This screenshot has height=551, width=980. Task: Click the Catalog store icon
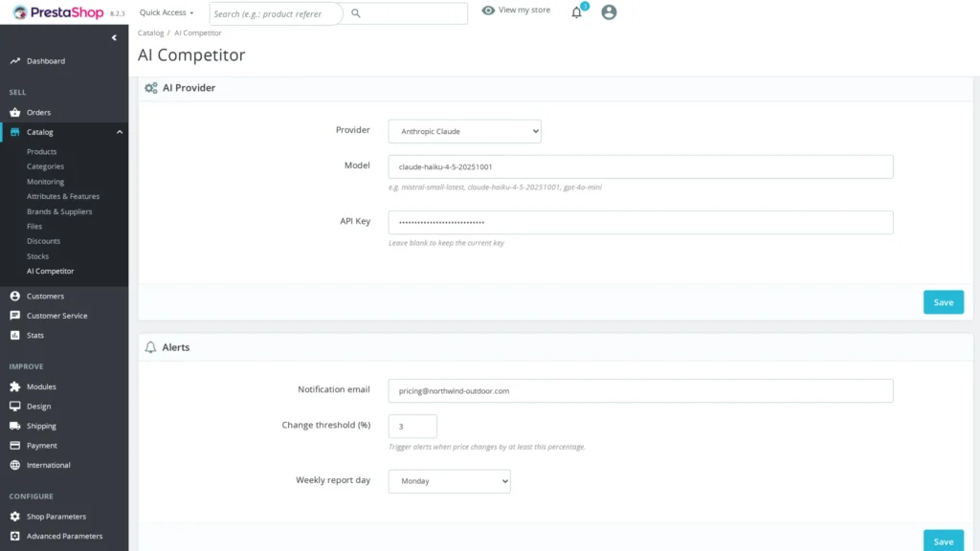click(15, 132)
